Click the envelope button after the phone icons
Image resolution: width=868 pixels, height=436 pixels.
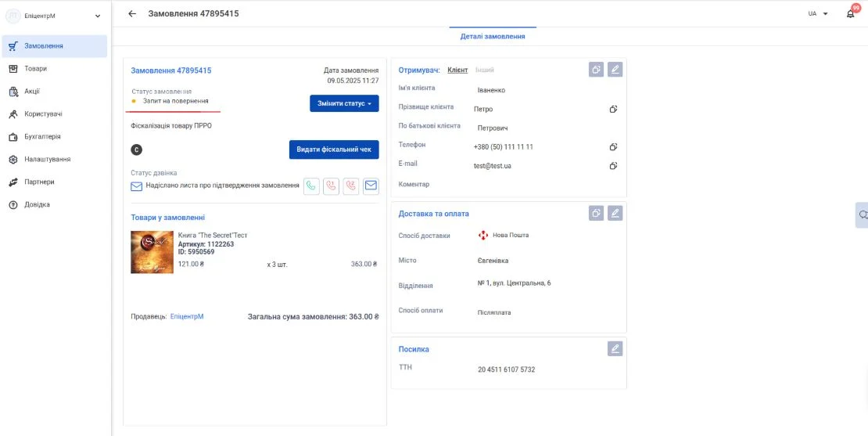coord(371,186)
